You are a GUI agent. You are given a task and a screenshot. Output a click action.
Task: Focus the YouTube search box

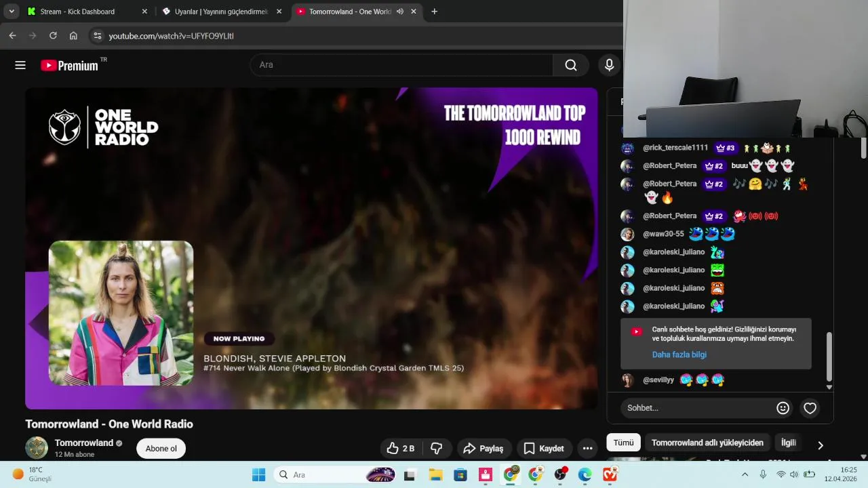(401, 65)
